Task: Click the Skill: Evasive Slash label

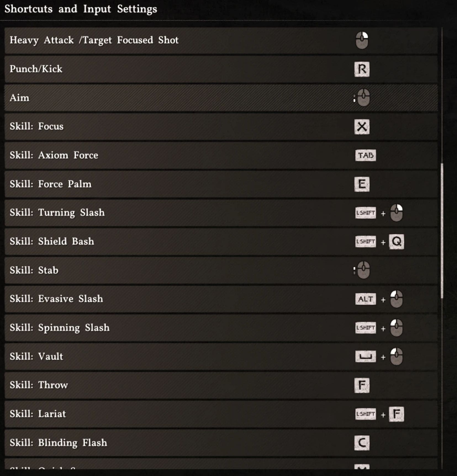Action: (x=56, y=299)
